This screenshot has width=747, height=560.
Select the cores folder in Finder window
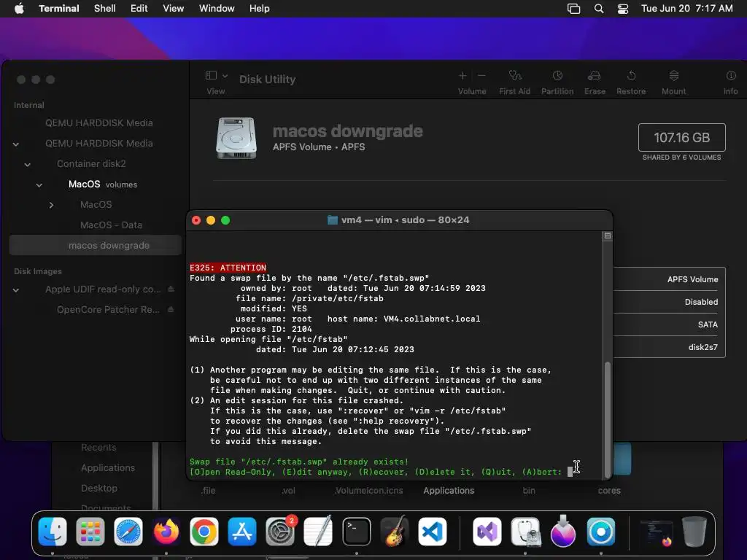(x=609, y=491)
